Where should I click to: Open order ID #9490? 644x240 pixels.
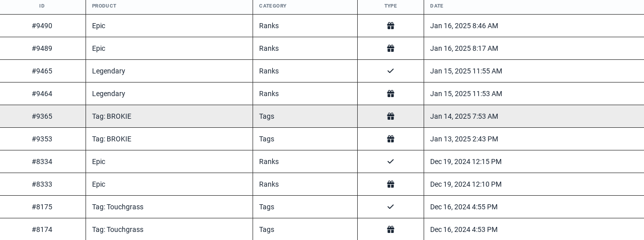[x=42, y=26]
